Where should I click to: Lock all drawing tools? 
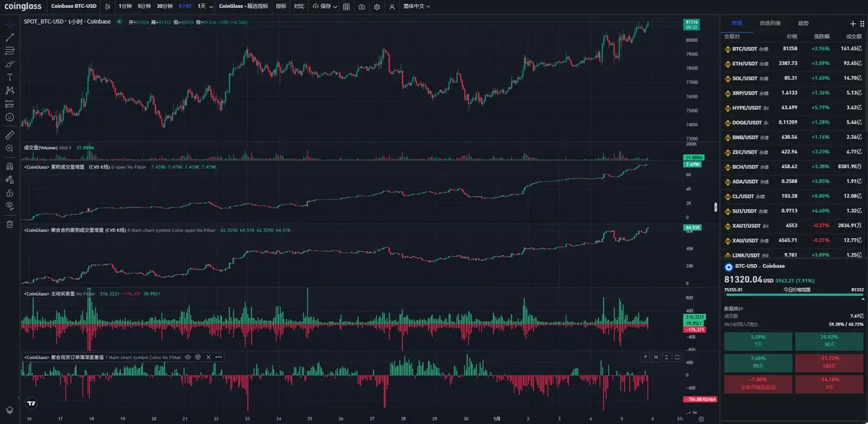pos(10,192)
